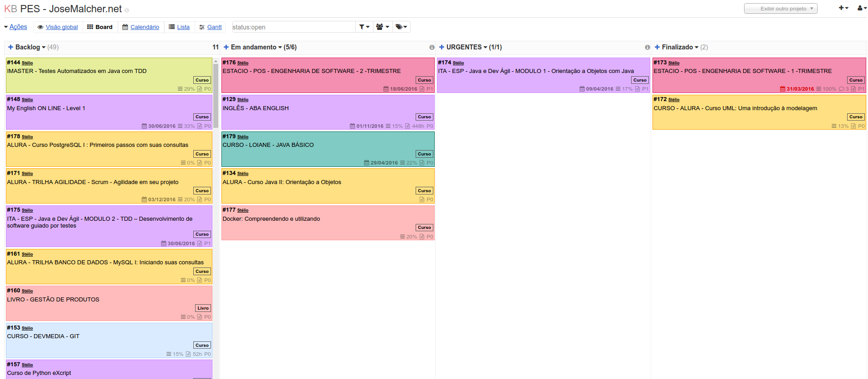
Task: Add a task to Em andamento column
Action: click(x=226, y=47)
